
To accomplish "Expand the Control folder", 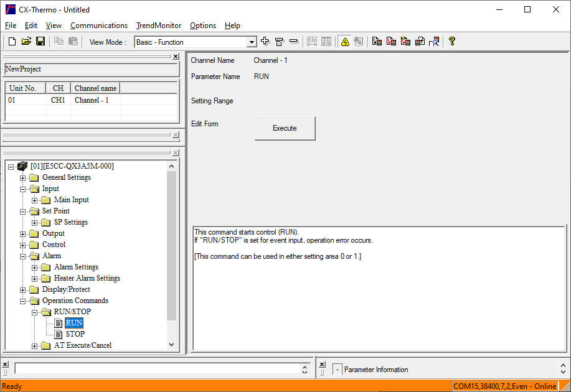I will (x=22, y=245).
